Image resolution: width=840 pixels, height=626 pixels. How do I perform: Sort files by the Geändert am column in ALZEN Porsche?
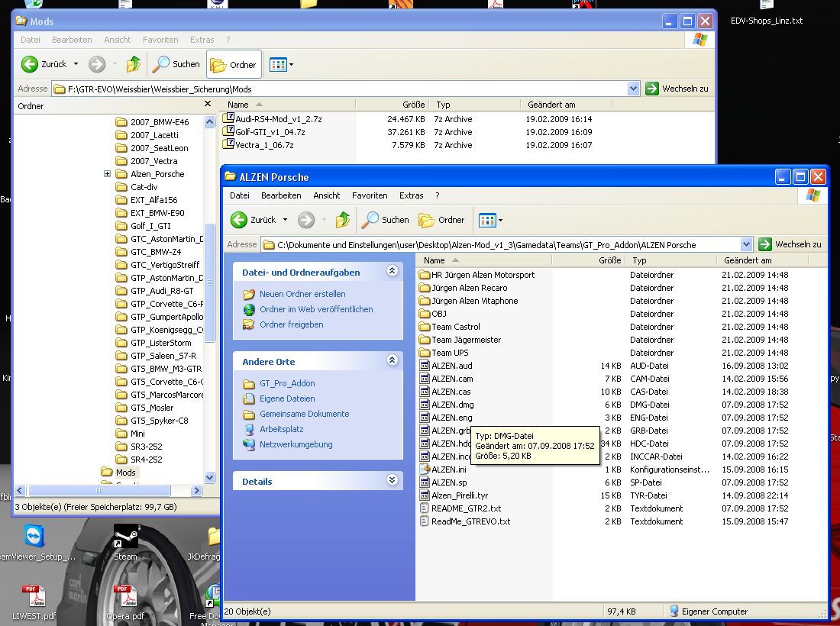[x=748, y=260]
